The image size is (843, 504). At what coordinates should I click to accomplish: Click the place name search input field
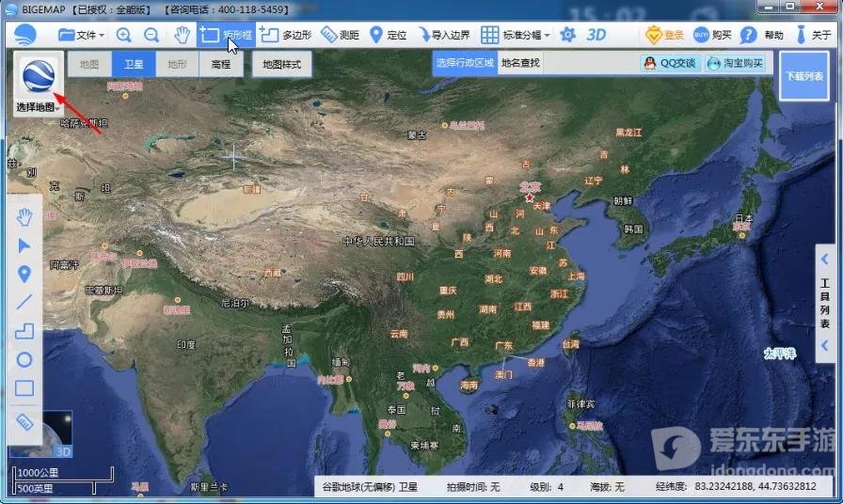pyautogui.click(x=590, y=63)
